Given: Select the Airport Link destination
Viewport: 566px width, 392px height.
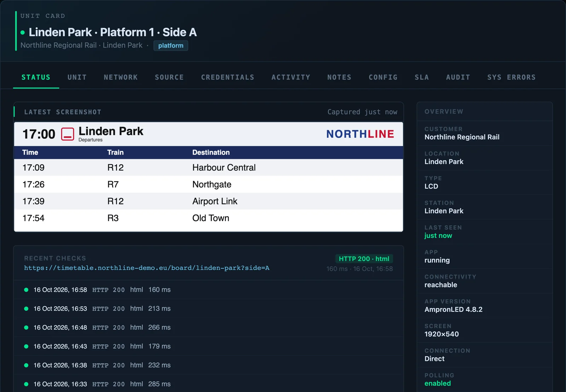Looking at the screenshot, I should 215,201.
